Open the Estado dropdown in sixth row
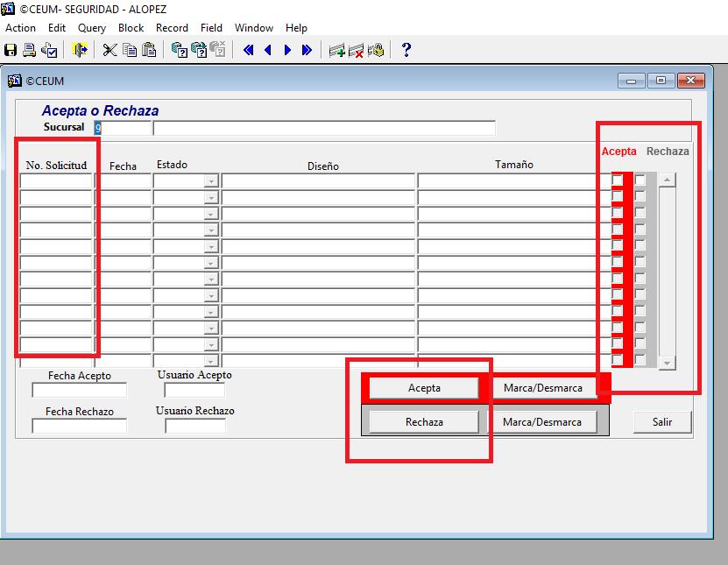Viewport: 728px width, 565px height. point(211,263)
